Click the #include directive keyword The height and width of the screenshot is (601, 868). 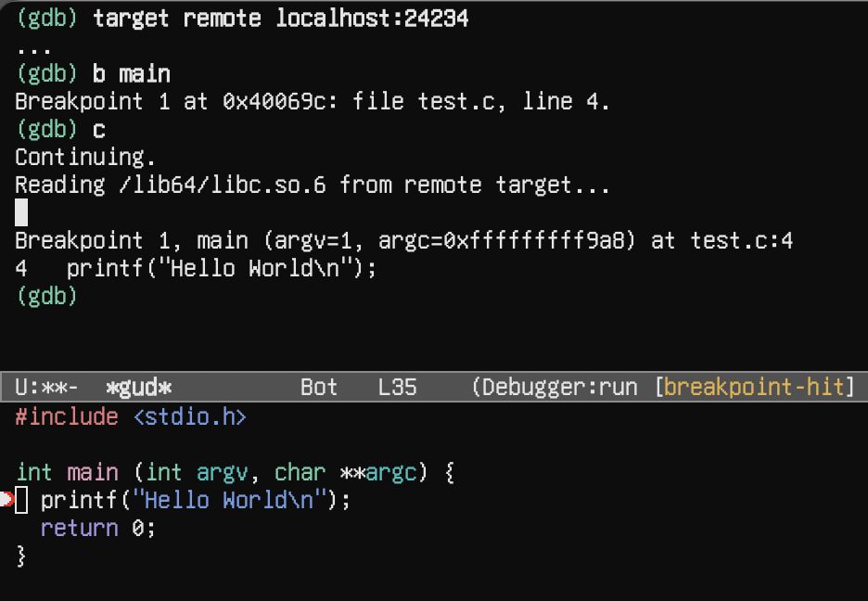click(x=67, y=417)
